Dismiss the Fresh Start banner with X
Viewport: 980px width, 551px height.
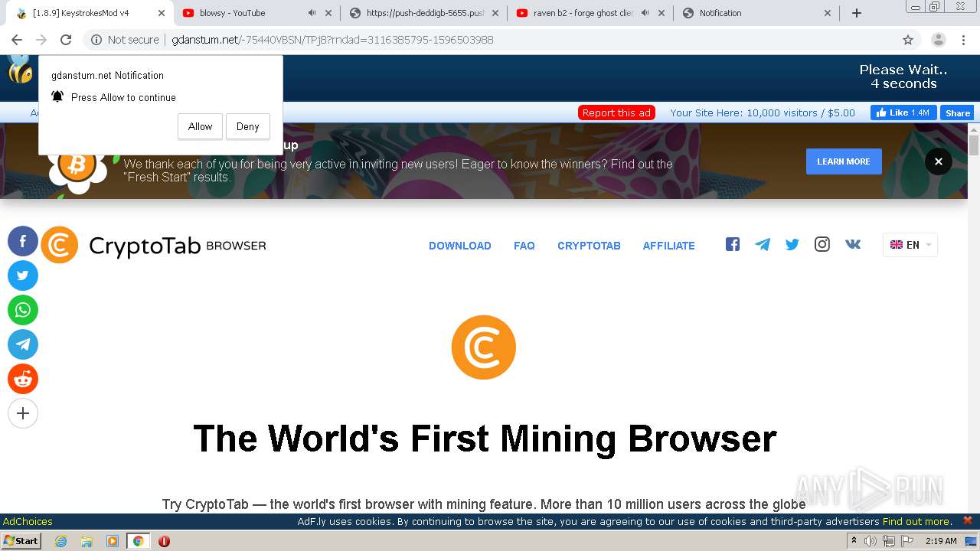click(x=939, y=161)
